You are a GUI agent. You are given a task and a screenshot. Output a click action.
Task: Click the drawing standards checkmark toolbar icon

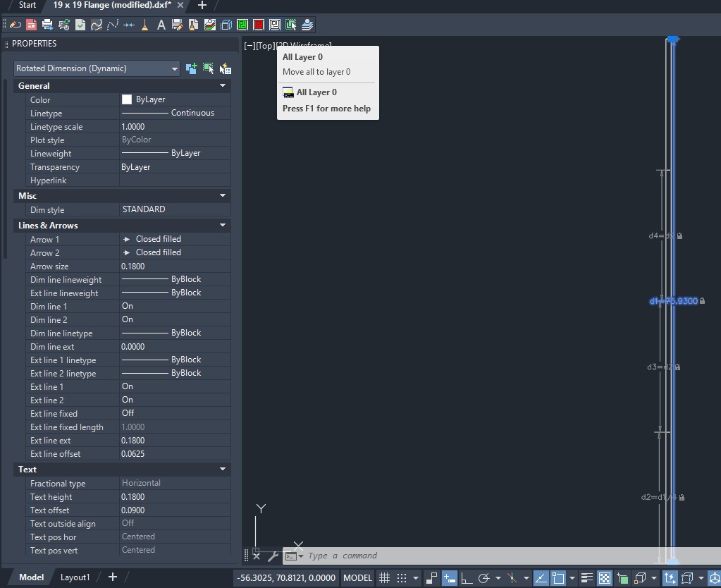pyautogui.click(x=80, y=24)
